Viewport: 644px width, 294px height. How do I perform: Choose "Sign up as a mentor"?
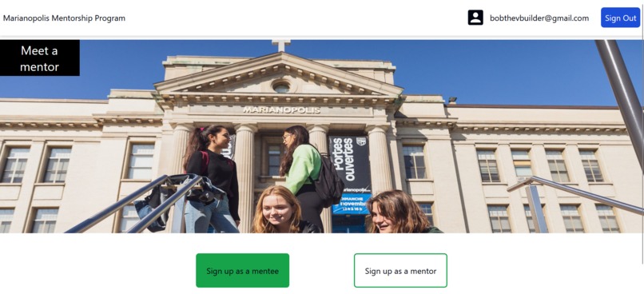click(x=400, y=271)
